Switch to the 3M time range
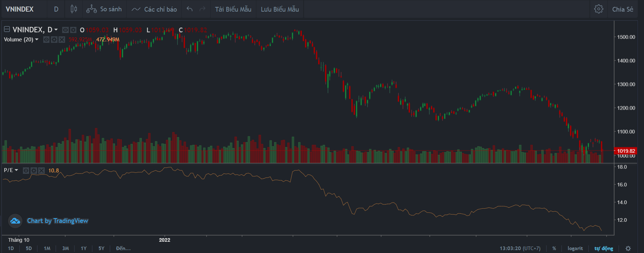 click(x=65, y=248)
